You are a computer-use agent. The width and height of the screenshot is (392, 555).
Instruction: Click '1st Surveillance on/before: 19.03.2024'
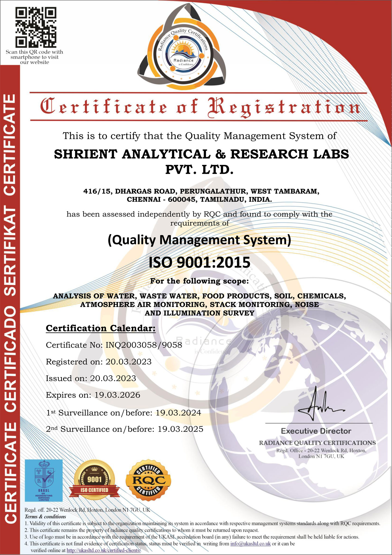123,413
